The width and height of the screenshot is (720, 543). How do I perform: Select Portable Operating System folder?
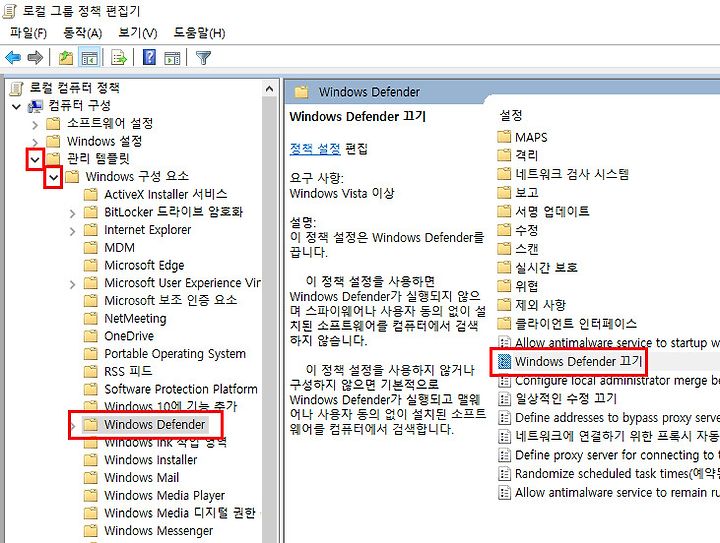(165, 354)
